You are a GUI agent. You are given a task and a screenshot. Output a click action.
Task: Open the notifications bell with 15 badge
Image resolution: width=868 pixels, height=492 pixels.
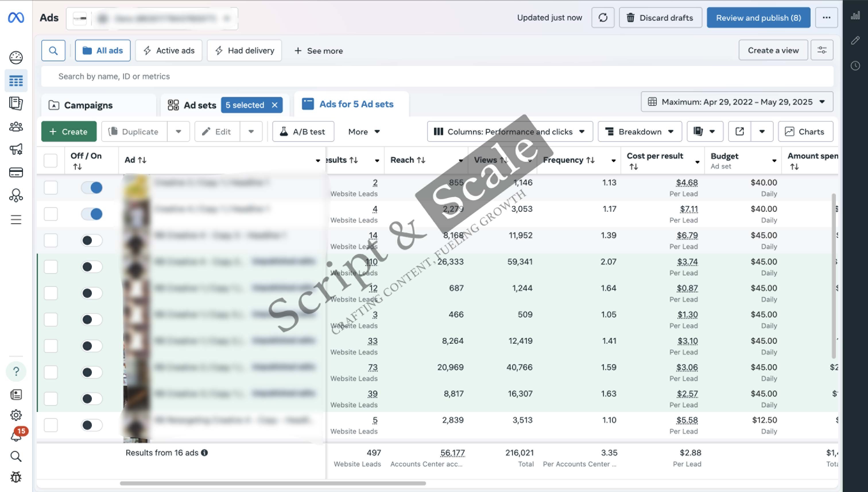(16, 436)
